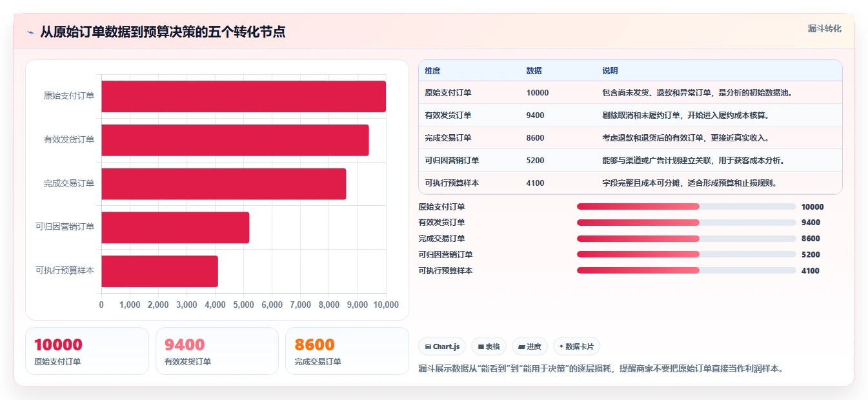Click the 数据 column header
This screenshot has height=400, width=868.
[x=534, y=71]
